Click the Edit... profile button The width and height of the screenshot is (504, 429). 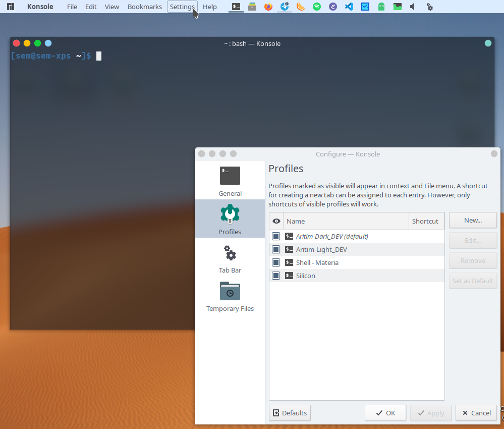point(473,241)
